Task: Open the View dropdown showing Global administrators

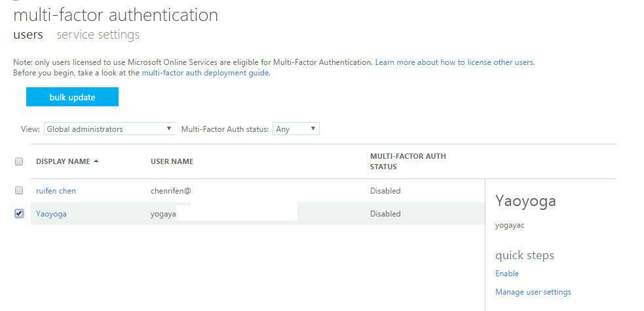Action: 109,129
